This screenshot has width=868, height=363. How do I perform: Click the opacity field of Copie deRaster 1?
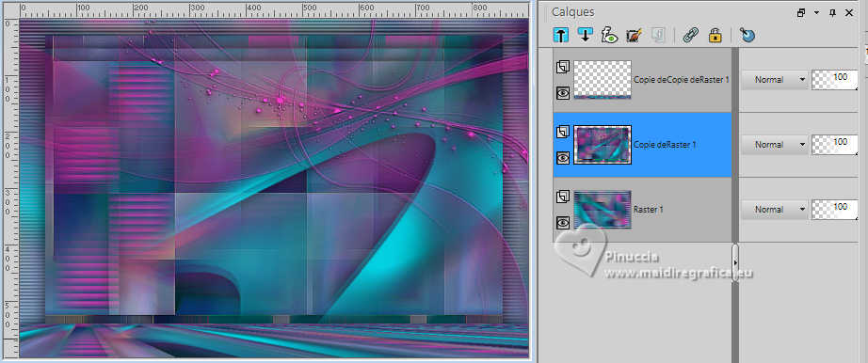click(x=835, y=145)
